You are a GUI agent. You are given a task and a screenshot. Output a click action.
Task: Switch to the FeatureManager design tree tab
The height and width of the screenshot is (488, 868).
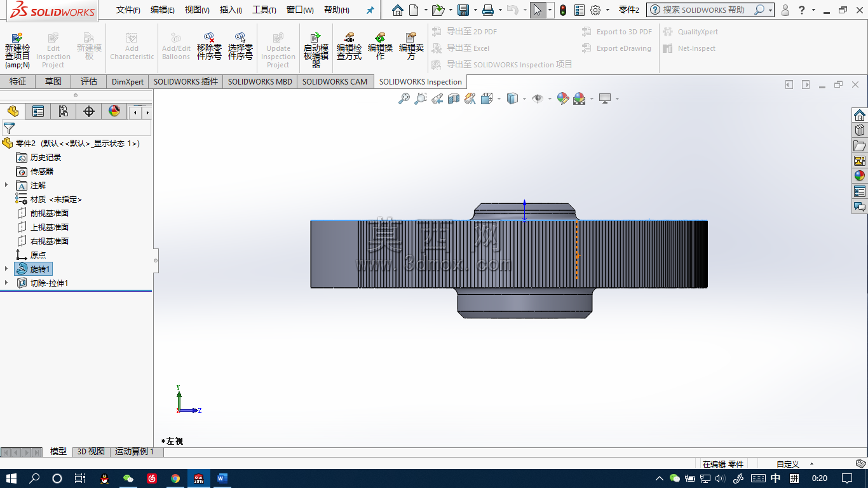click(13, 112)
